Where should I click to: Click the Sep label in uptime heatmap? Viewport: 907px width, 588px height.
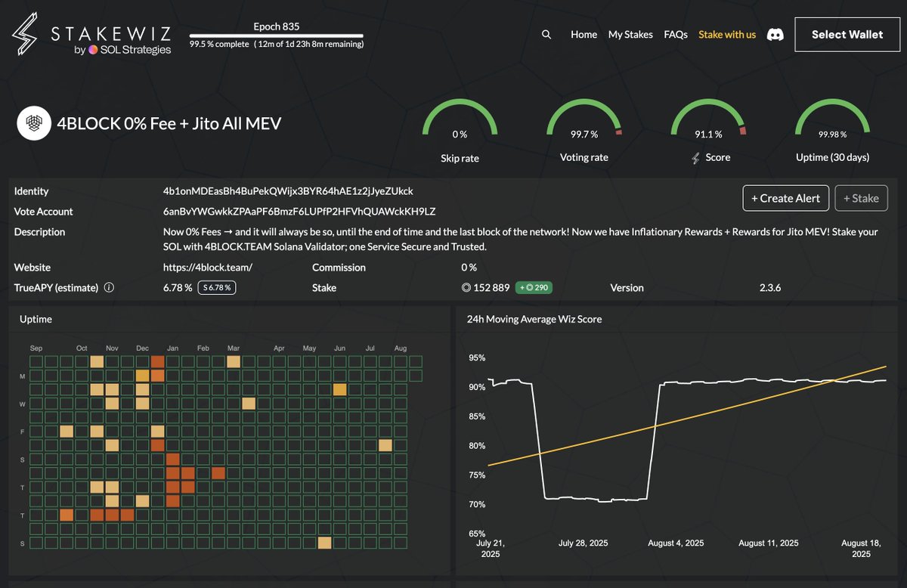pyautogui.click(x=36, y=348)
